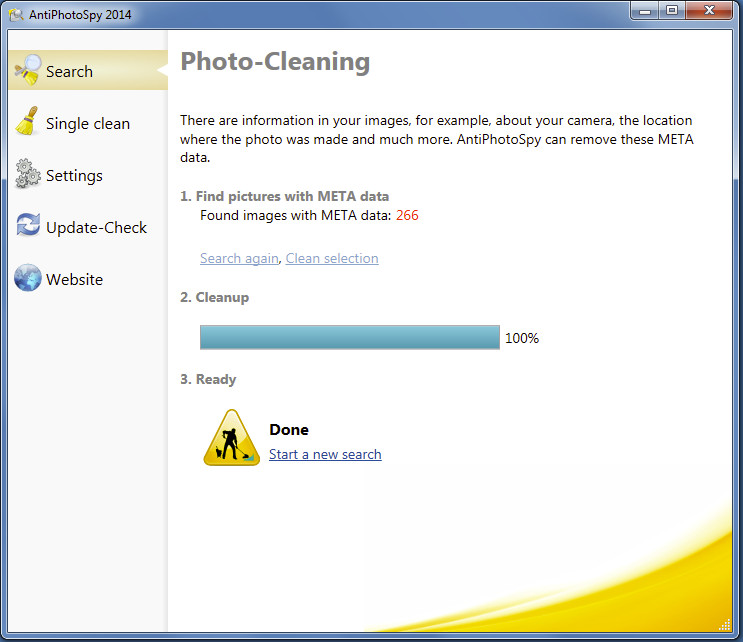Image resolution: width=743 pixels, height=642 pixels.
Task: Click 'Found images with META data:' label
Action: click(x=295, y=216)
